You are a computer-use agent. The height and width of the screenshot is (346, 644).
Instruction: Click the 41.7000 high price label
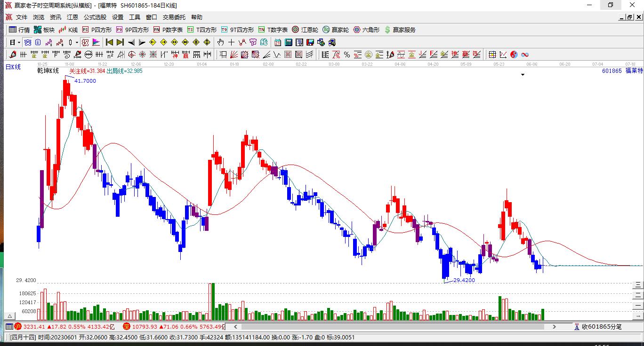85,81
